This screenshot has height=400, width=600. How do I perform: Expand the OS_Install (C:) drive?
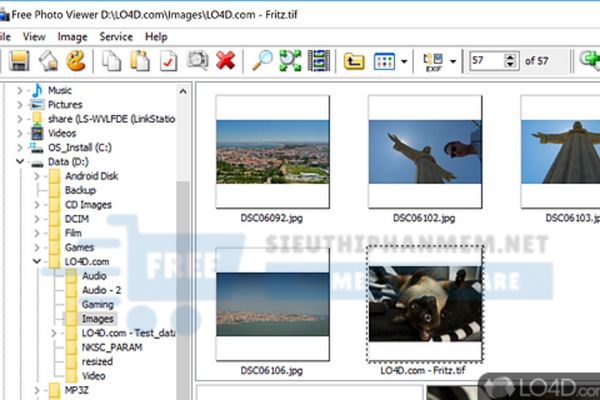[20, 148]
